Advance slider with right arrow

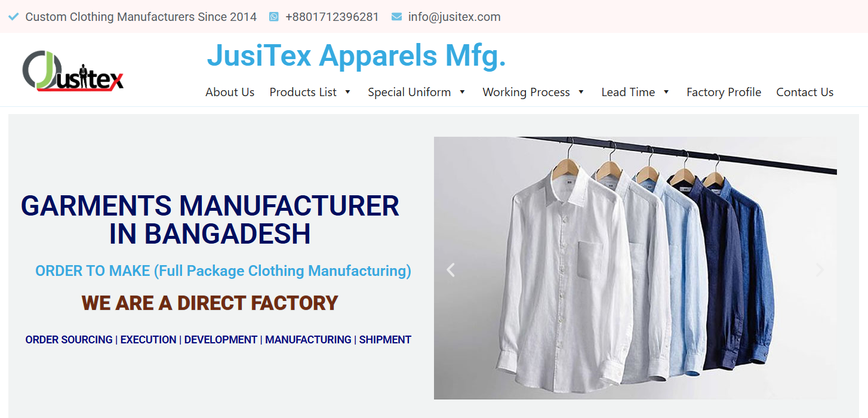pos(820,270)
